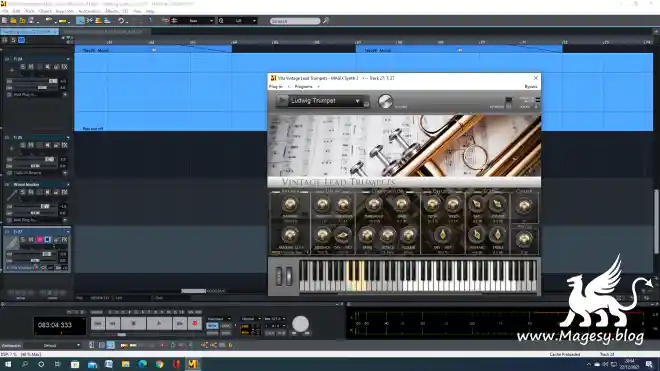Open FX for track T:27
This screenshot has height=371, width=660.
click(64, 239)
